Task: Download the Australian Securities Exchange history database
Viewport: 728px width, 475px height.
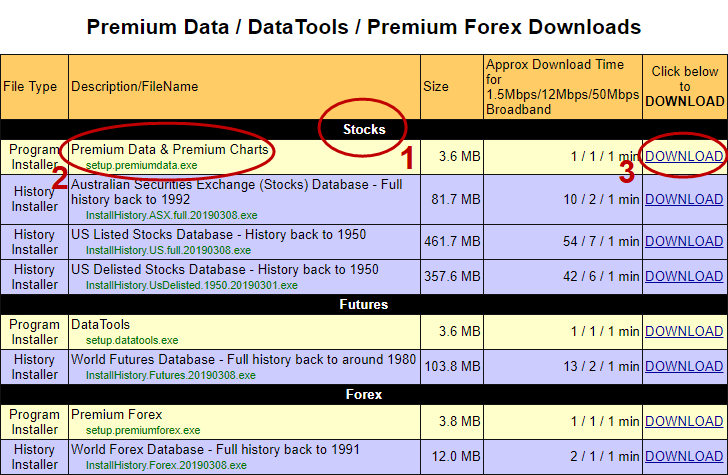Action: click(x=684, y=199)
